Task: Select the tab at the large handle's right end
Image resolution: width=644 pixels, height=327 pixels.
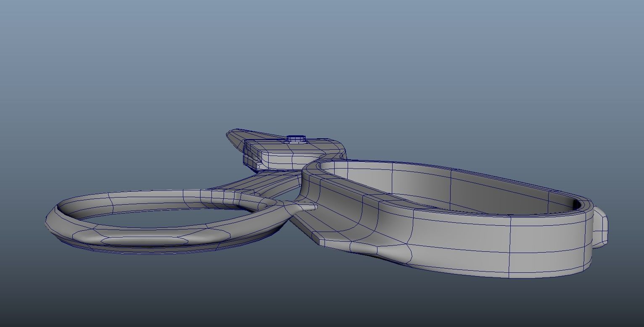Action: (600, 227)
